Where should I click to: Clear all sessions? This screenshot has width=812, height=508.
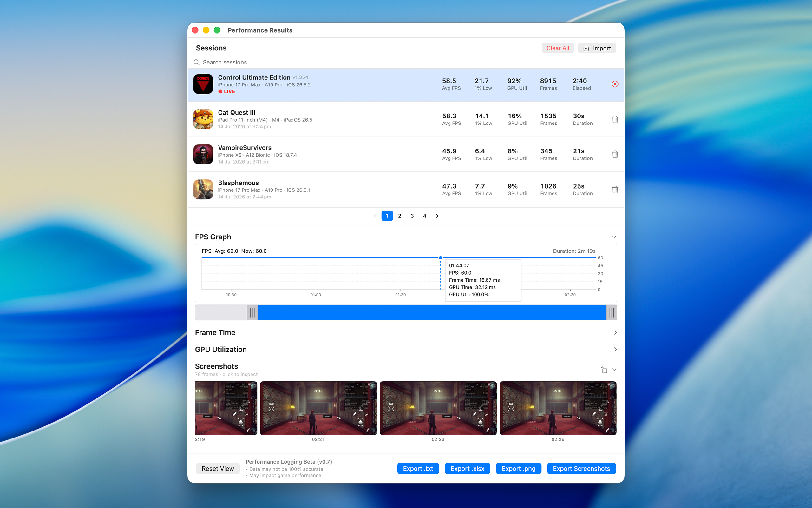coord(558,48)
